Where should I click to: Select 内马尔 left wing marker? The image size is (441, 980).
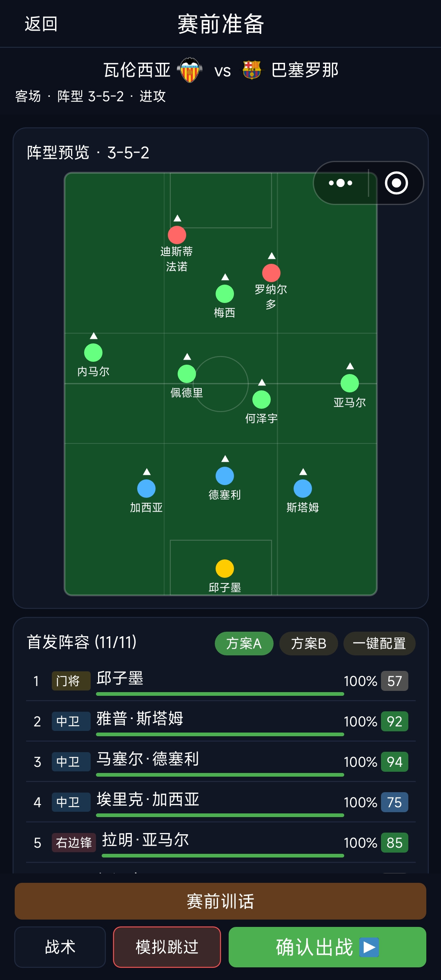click(x=93, y=352)
